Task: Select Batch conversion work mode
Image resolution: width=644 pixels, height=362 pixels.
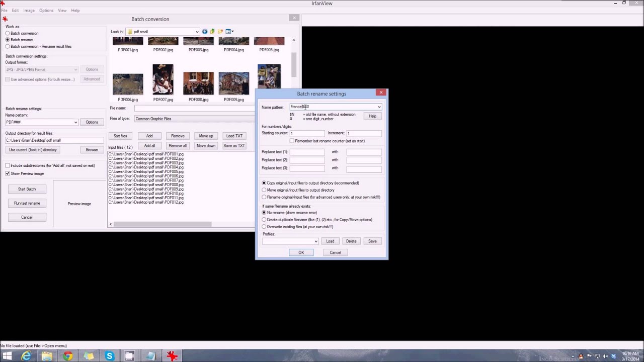Action: click(8, 33)
